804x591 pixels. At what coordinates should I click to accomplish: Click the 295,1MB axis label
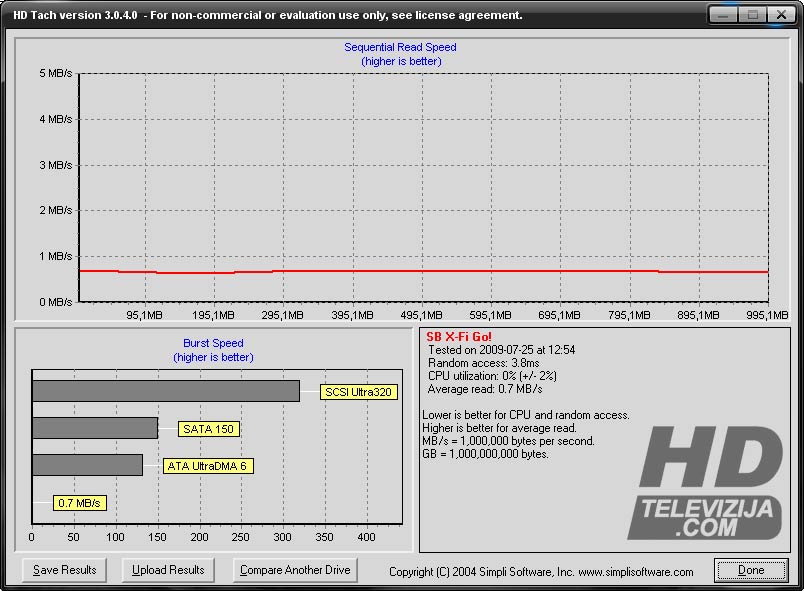(283, 315)
